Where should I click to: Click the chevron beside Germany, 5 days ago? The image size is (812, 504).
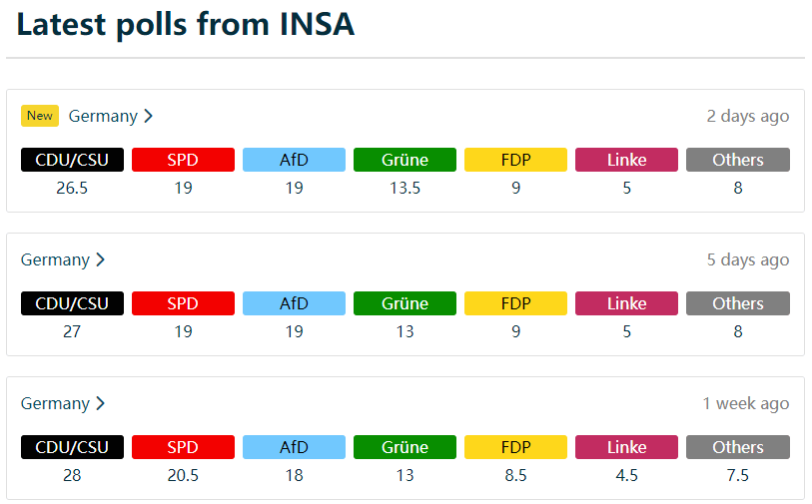[100, 259]
